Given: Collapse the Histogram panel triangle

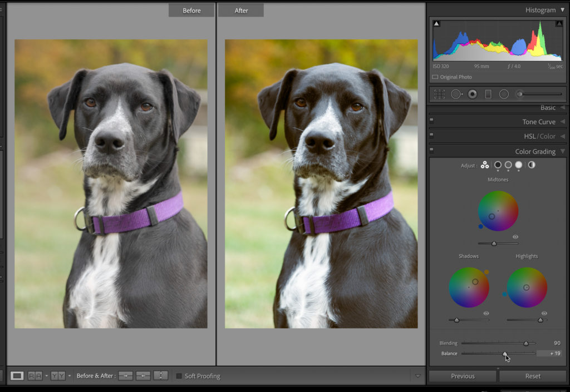Looking at the screenshot, I should 562,10.
